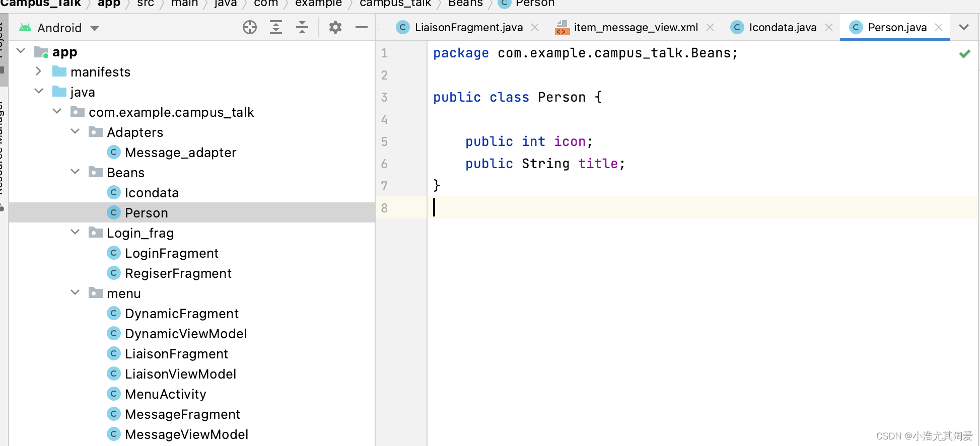Viewport: 980px width, 446px height.
Task: Click the package declaration line
Action: coord(586,53)
